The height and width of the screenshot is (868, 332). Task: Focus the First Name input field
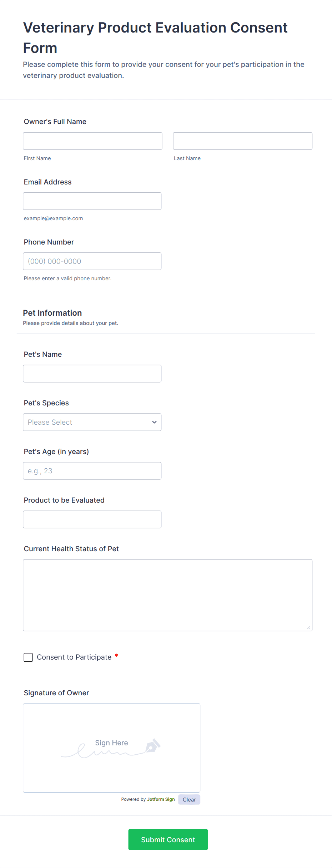coord(92,141)
